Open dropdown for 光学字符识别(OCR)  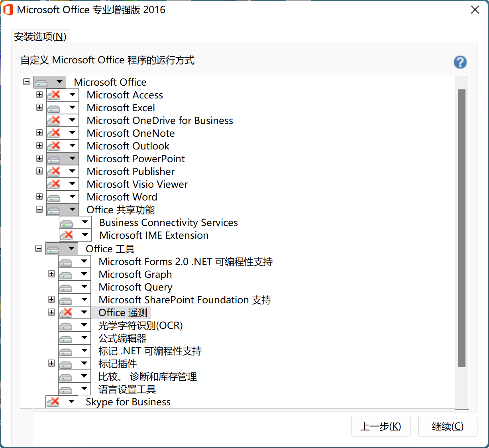tap(84, 325)
